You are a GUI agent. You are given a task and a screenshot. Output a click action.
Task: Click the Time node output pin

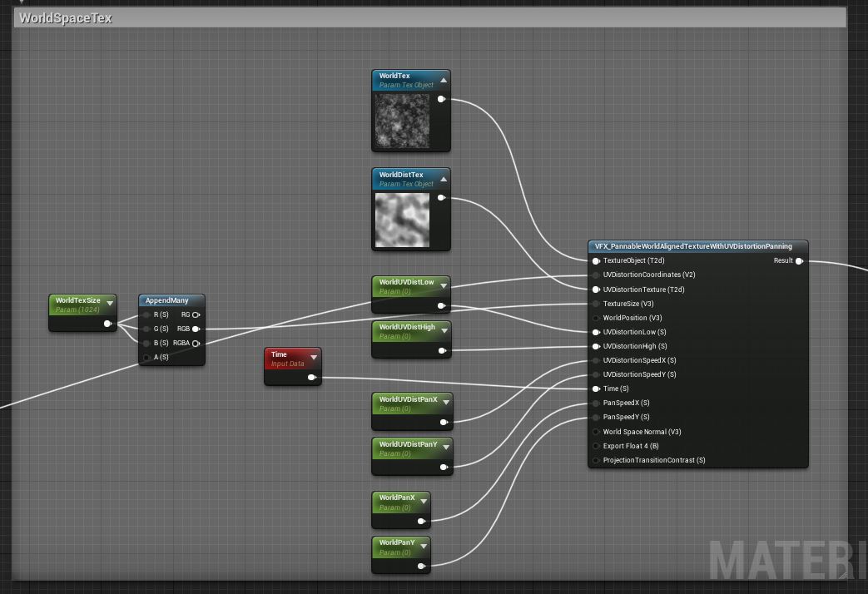pyautogui.click(x=311, y=378)
